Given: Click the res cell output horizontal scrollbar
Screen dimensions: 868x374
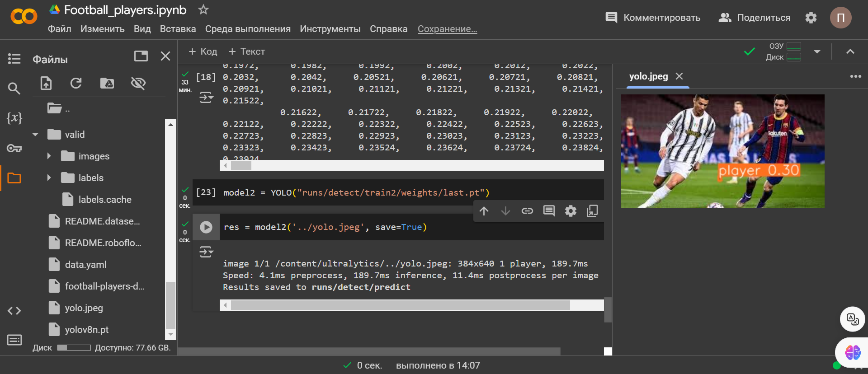Looking at the screenshot, I should pos(412,305).
